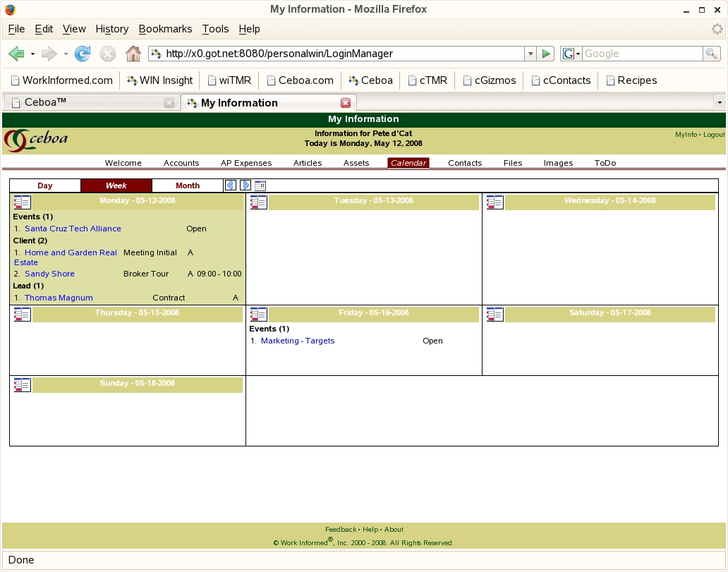Open Friday 05-16-2008 day details icon
This screenshot has width=728, height=572.
coord(258,315)
